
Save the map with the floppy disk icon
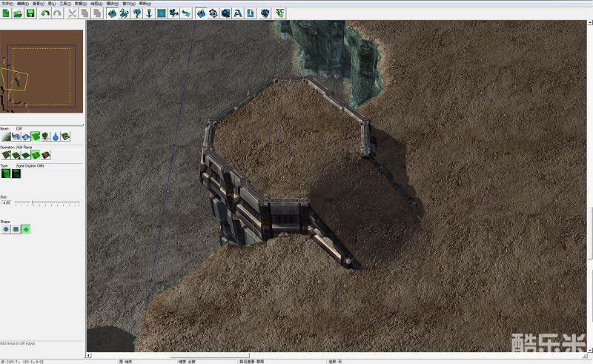coord(30,13)
